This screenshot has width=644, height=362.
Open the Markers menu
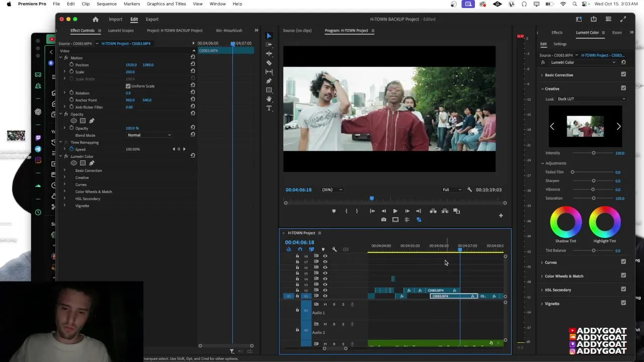click(x=132, y=4)
